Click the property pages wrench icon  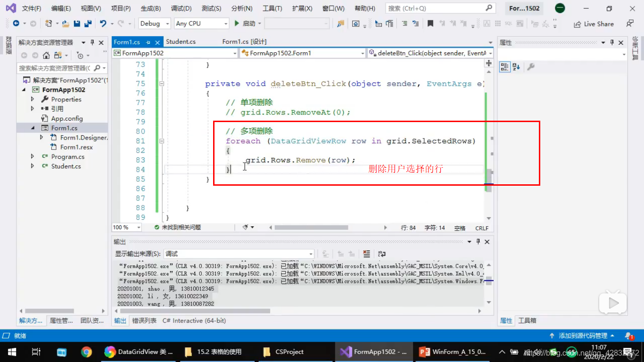tap(530, 67)
